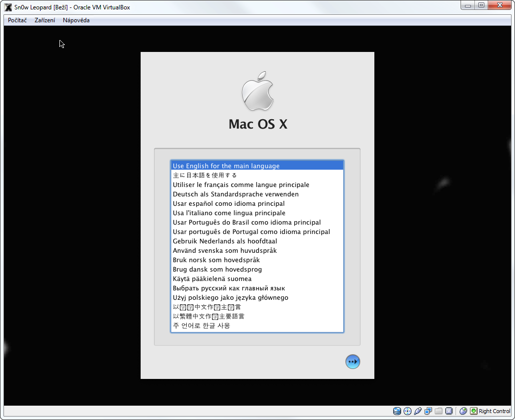Select the Simplified Chinese row with missing glyphs
Screen dimensions: 515x420
coord(257,307)
